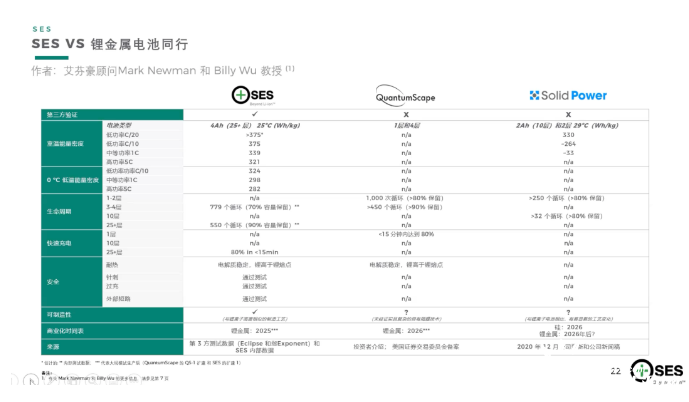
Task: Click the SES checkmark in the 可制造性 row
Action: [x=255, y=311]
